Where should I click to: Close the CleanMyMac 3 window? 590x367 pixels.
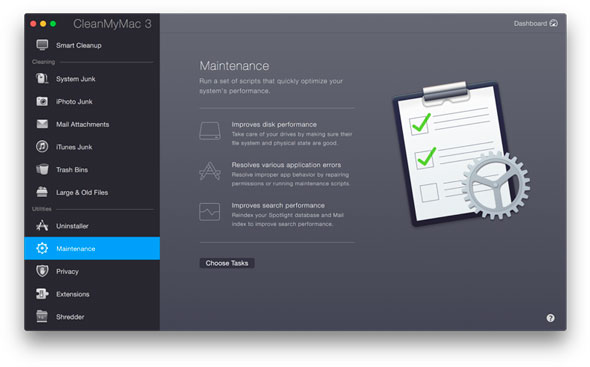(33, 24)
